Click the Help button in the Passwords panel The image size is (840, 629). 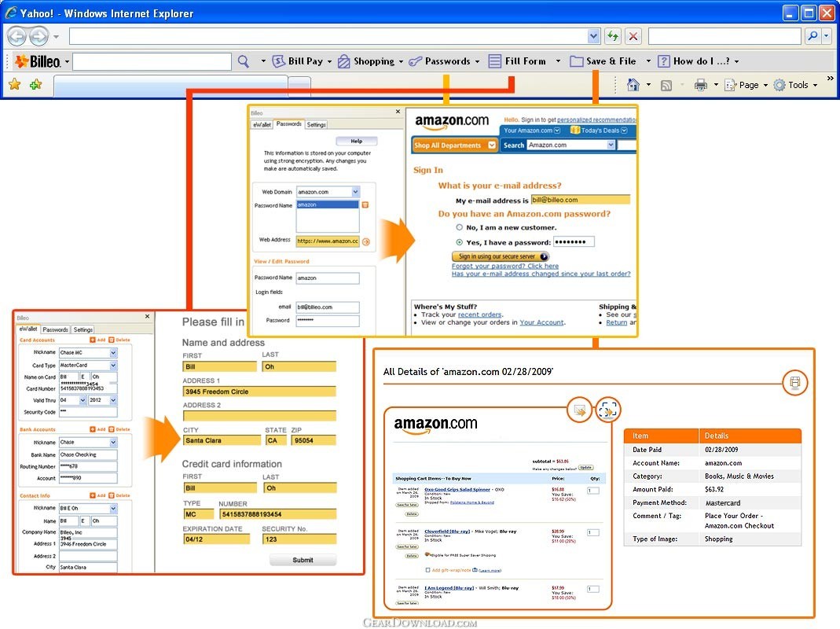pyautogui.click(x=356, y=141)
